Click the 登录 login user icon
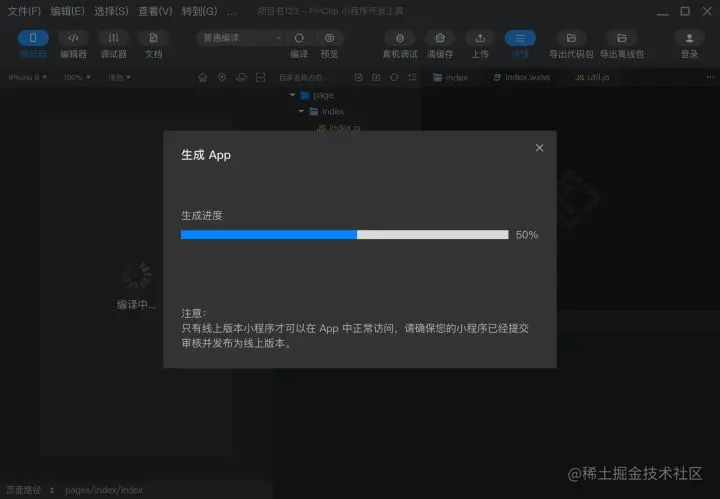Image resolution: width=720 pixels, height=499 pixels. (x=689, y=38)
